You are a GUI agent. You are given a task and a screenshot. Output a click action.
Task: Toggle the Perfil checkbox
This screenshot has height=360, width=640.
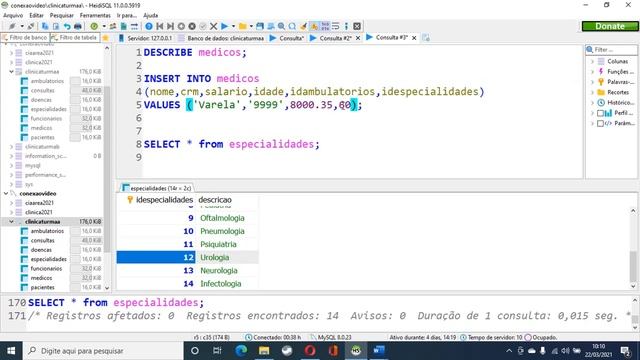600,113
